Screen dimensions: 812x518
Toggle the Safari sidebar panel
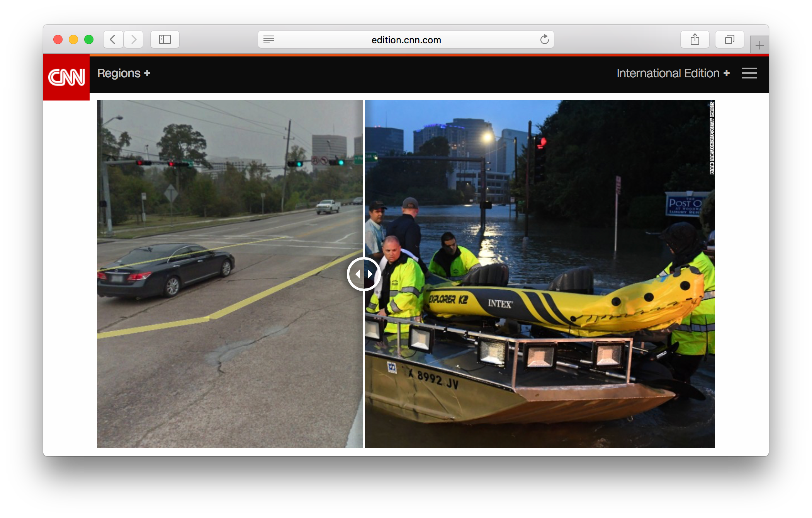[x=165, y=39]
